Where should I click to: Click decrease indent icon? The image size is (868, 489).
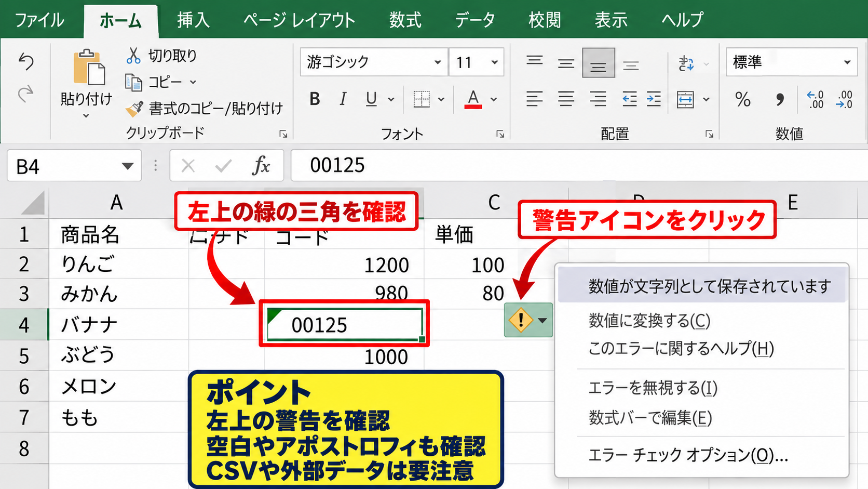[629, 99]
